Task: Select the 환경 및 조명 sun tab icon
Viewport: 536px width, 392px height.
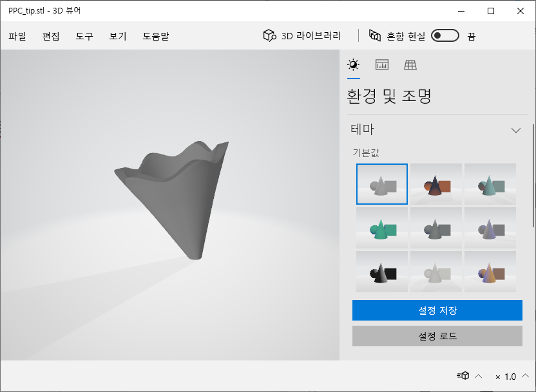Action: click(x=353, y=64)
